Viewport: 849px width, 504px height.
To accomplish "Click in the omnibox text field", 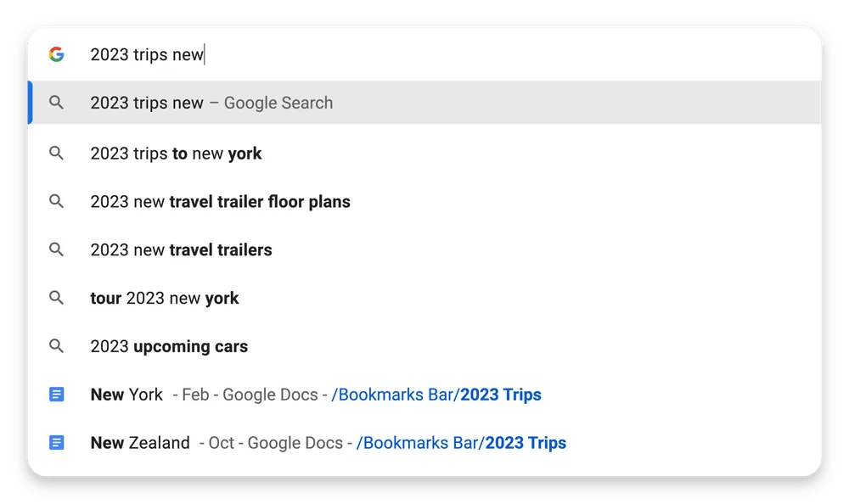I will click(424, 55).
